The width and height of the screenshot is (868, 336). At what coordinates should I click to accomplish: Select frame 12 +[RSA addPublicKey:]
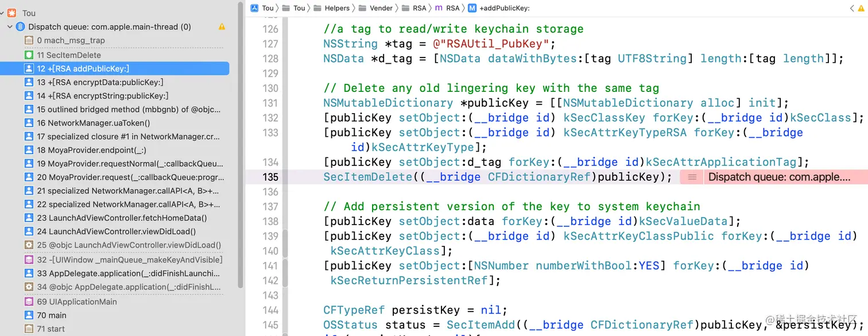click(x=115, y=68)
